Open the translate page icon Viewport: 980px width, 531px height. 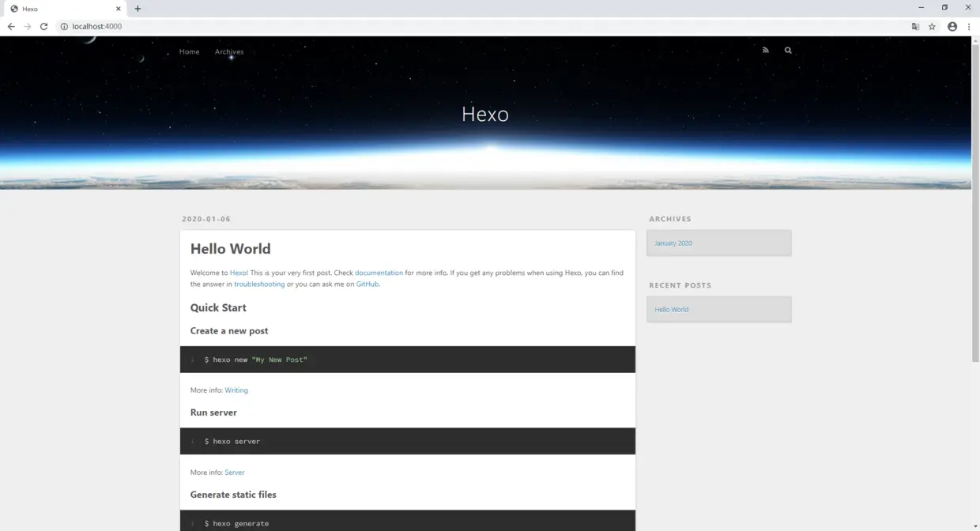pyautogui.click(x=915, y=26)
